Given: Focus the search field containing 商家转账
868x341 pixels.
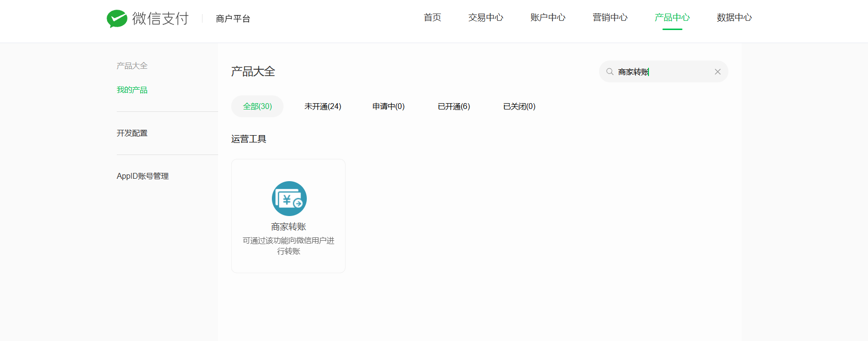Looking at the screenshot, I should pyautogui.click(x=663, y=72).
